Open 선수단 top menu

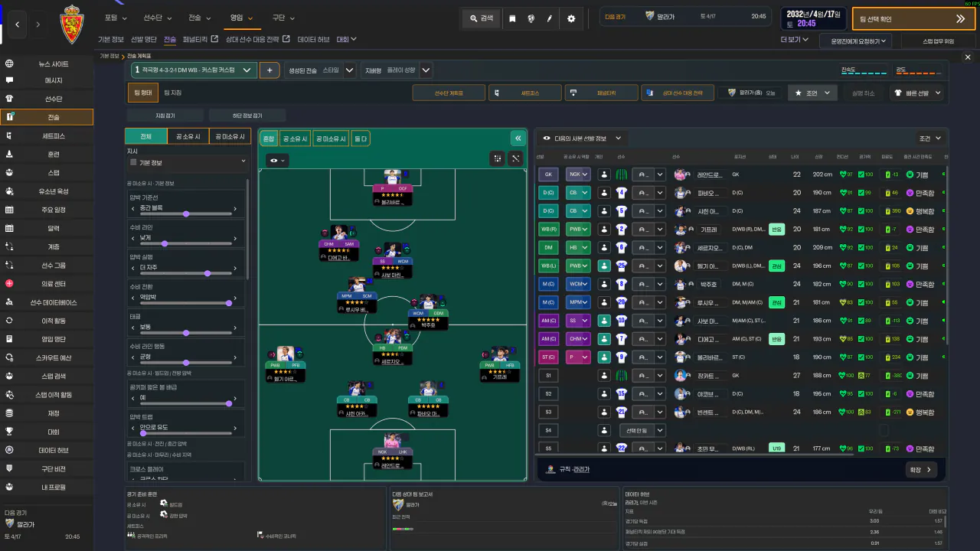click(x=158, y=18)
